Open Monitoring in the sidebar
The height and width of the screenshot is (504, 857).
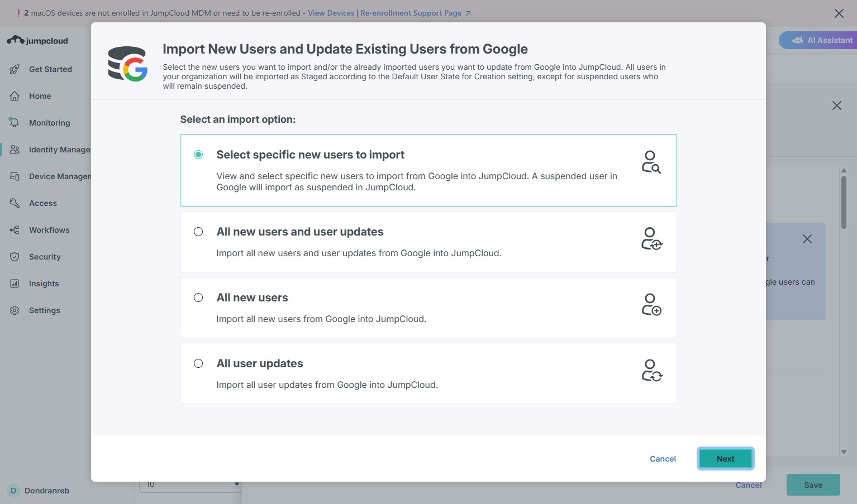pyautogui.click(x=49, y=123)
